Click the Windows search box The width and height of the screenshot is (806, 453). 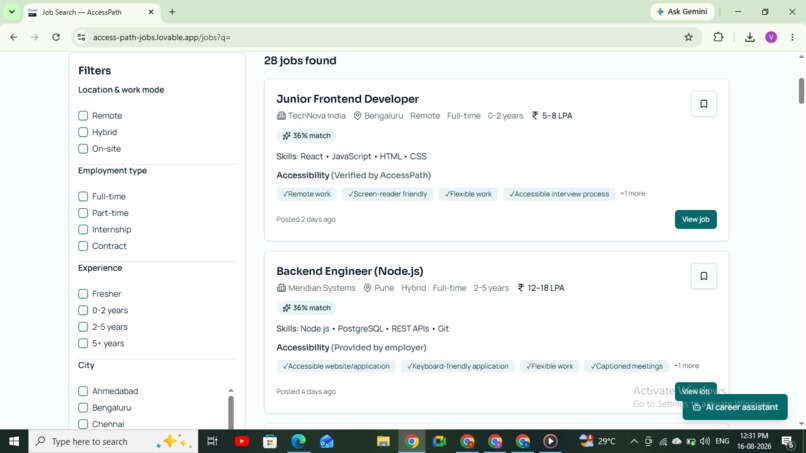(113, 441)
